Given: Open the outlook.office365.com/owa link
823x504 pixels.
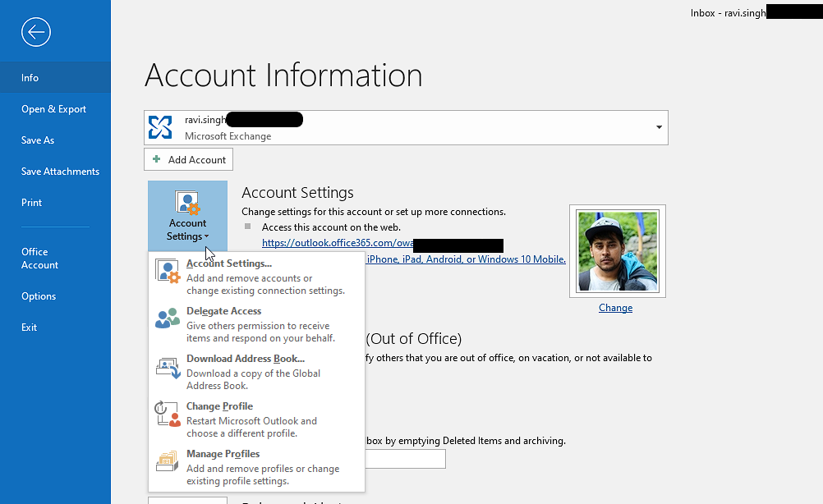Looking at the screenshot, I should [338, 243].
